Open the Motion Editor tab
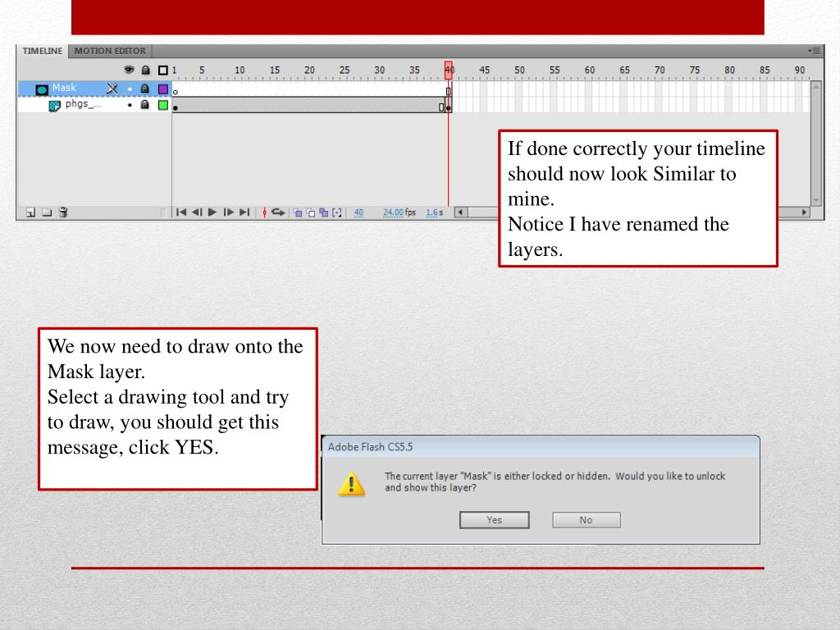The image size is (840, 630). 110,51
